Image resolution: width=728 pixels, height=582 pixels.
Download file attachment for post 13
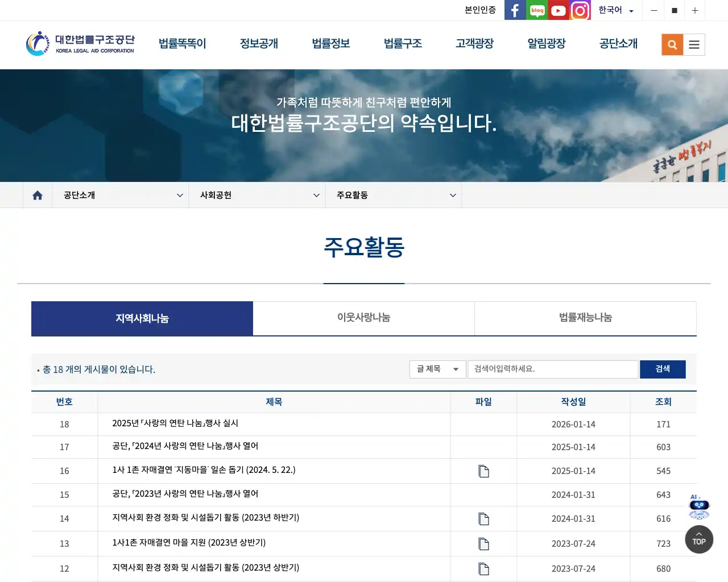[x=483, y=544]
